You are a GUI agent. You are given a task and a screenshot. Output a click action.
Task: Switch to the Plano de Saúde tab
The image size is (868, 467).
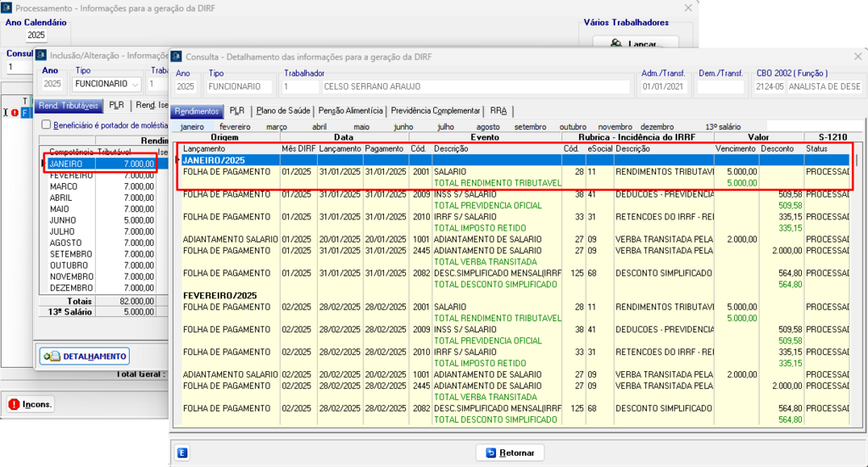pyautogui.click(x=283, y=110)
